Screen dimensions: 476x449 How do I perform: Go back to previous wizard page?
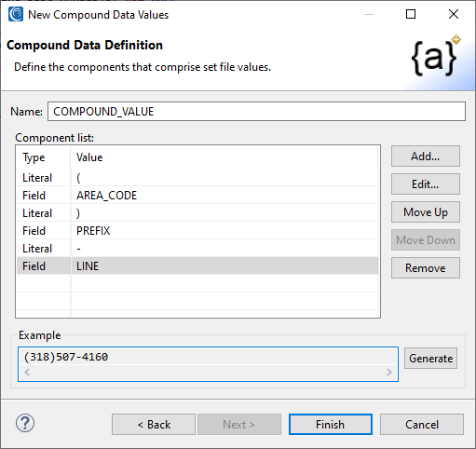154,425
